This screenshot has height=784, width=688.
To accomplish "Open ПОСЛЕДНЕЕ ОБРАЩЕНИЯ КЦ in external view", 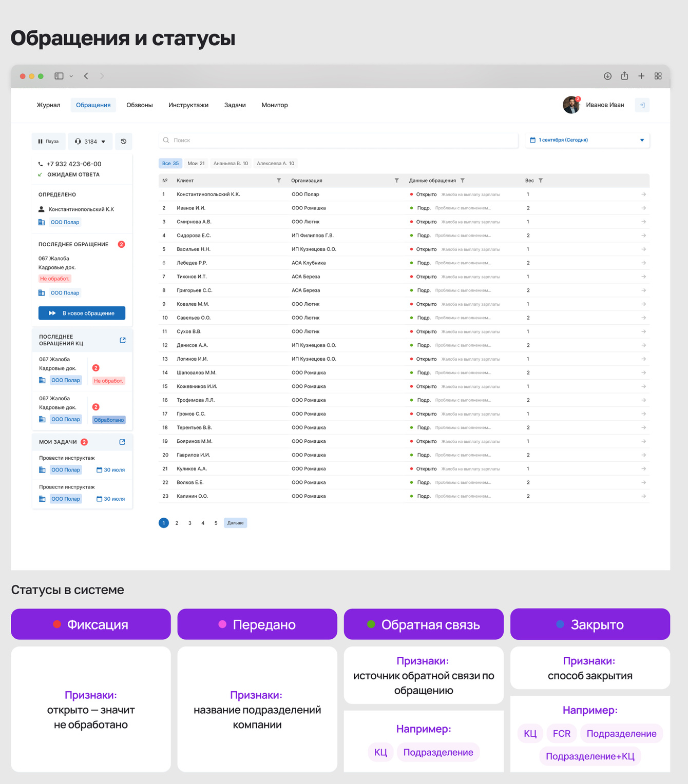I will (123, 340).
